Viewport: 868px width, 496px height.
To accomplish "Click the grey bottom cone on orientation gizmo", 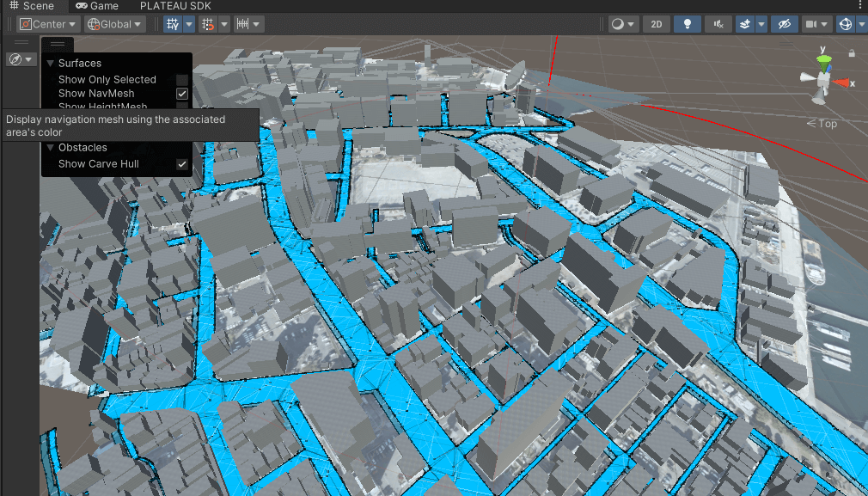I will tap(819, 98).
